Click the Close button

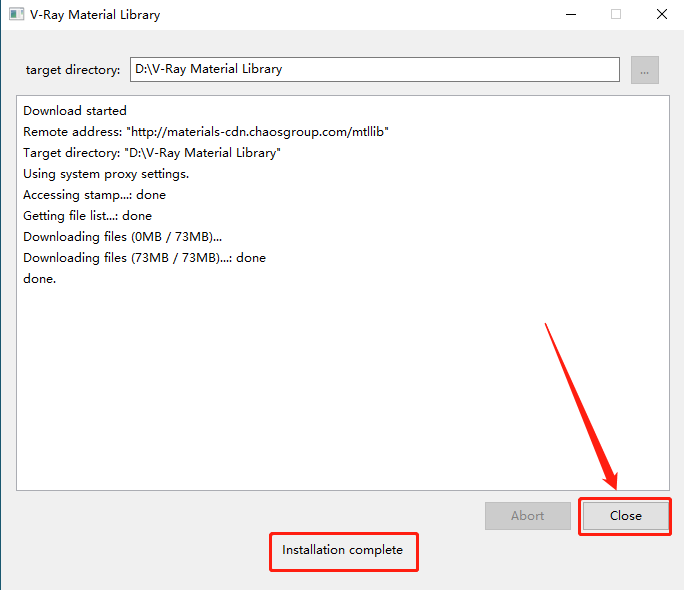[x=626, y=516]
